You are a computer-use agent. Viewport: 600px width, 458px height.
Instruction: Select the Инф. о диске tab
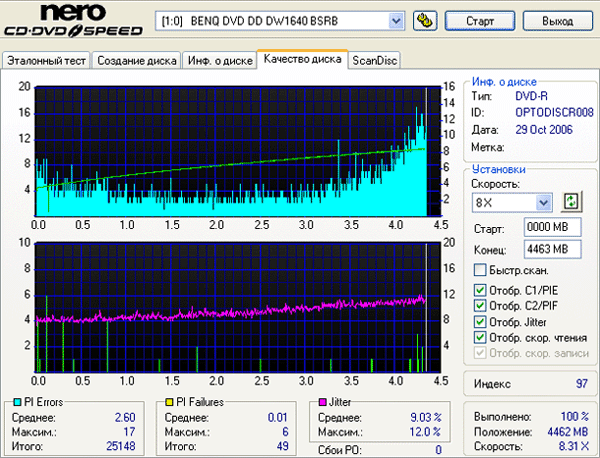(x=219, y=61)
